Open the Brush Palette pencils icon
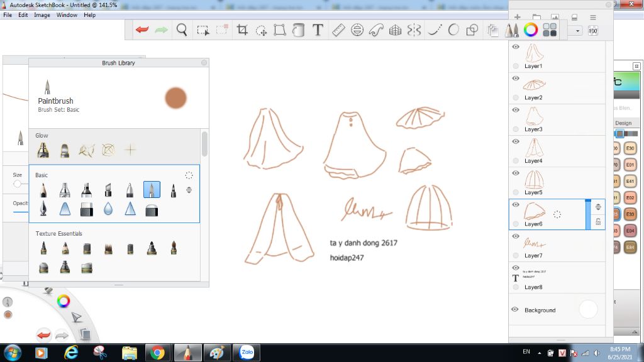644x362 pixels. pyautogui.click(x=512, y=30)
